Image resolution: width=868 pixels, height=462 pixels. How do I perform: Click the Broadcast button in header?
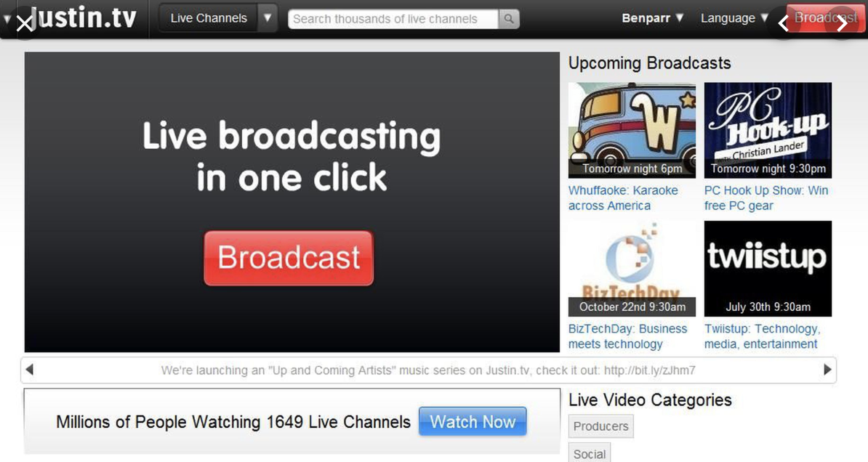pyautogui.click(x=825, y=17)
